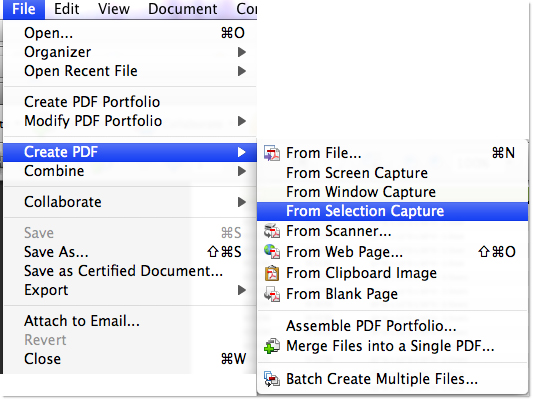This screenshot has height=400, width=533.
Task: Click the From Blank Page icon
Action: 272,294
